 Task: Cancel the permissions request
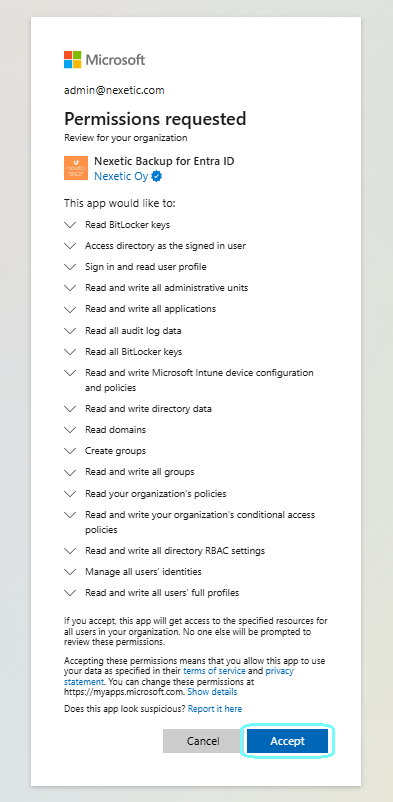tap(203, 741)
